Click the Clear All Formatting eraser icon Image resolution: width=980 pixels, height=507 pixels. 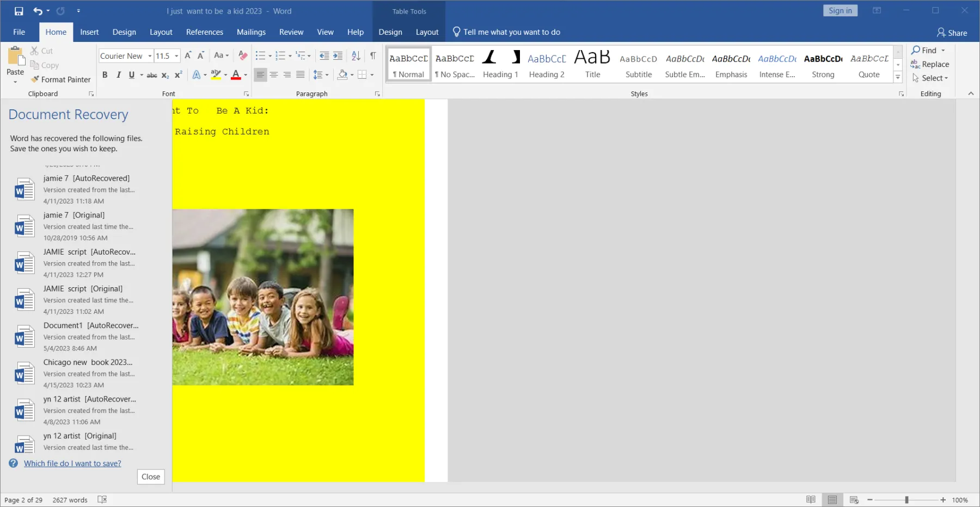pos(243,55)
